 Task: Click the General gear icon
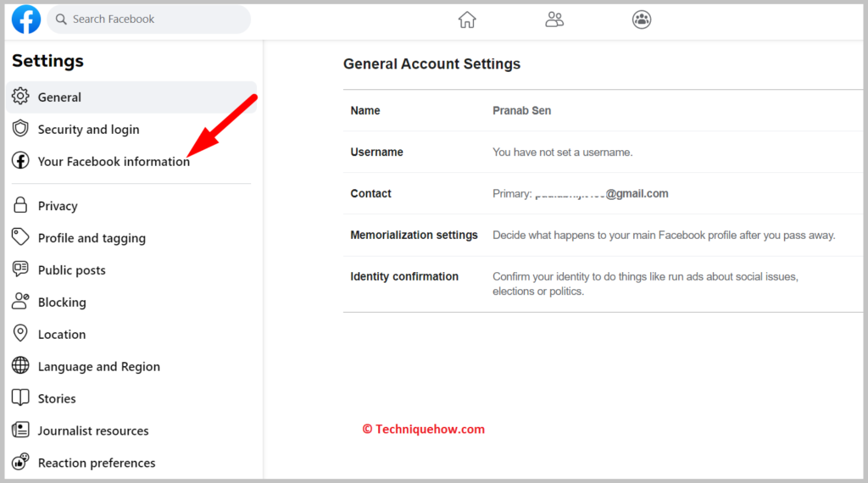[20, 97]
